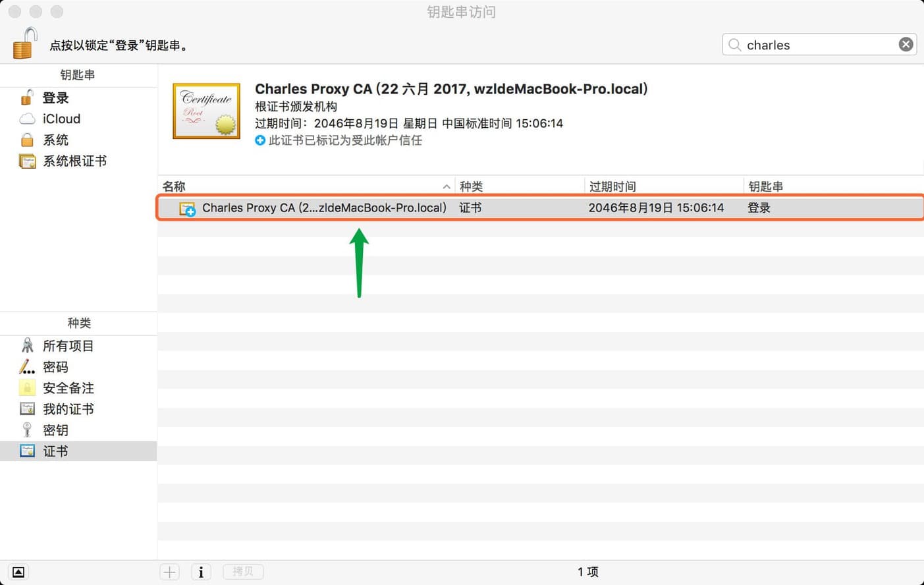Click the magnifier icon in search field
The height and width of the screenshot is (585, 924).
click(x=734, y=45)
